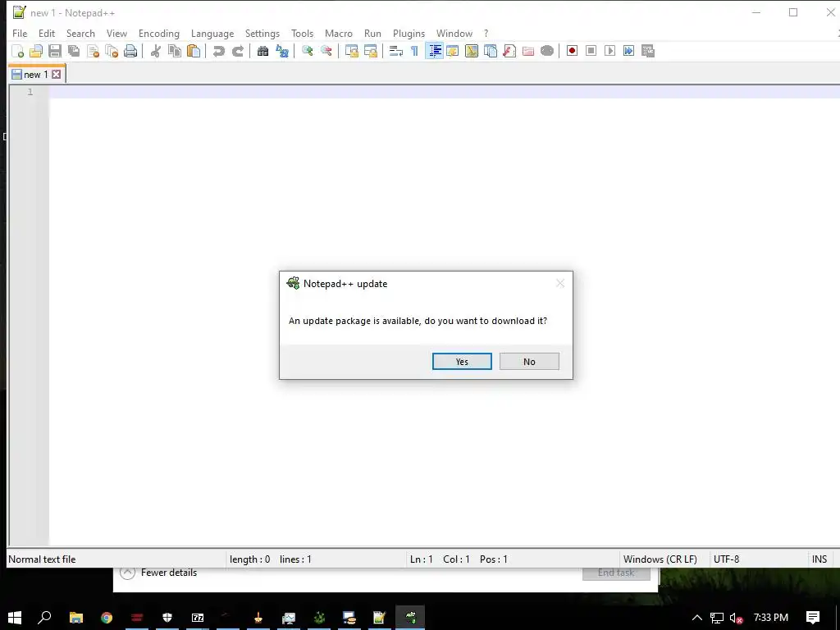Viewport: 840px width, 630px height.
Task: Collapse Task Manager with Fewer details
Action: pos(158,573)
